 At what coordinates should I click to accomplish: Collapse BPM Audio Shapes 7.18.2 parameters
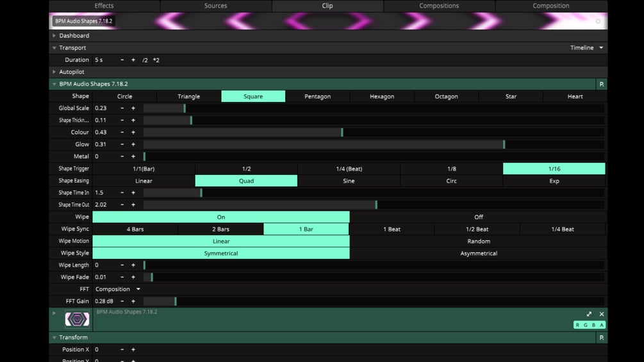pyautogui.click(x=54, y=84)
